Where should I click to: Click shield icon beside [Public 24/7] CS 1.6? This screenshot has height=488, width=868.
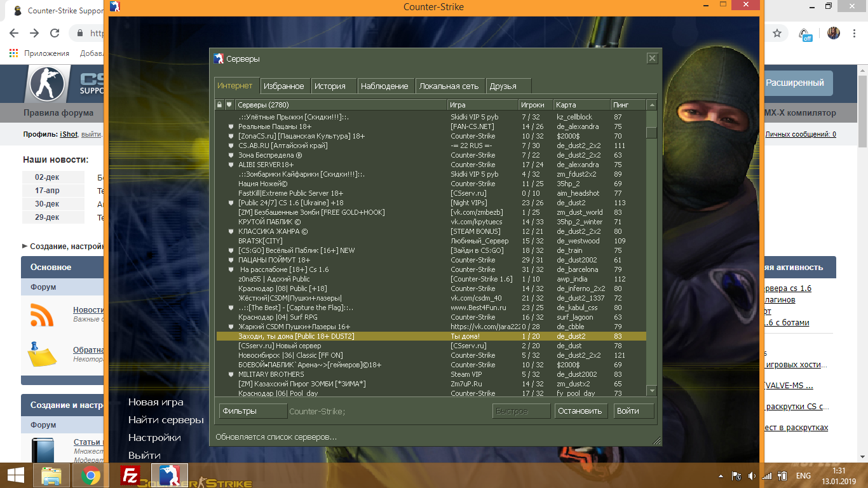click(231, 203)
